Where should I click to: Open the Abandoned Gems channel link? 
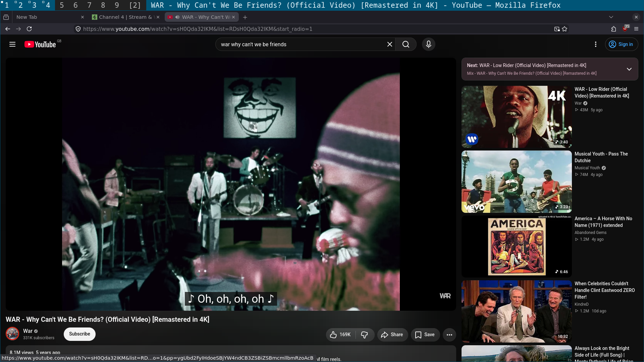tap(590, 233)
